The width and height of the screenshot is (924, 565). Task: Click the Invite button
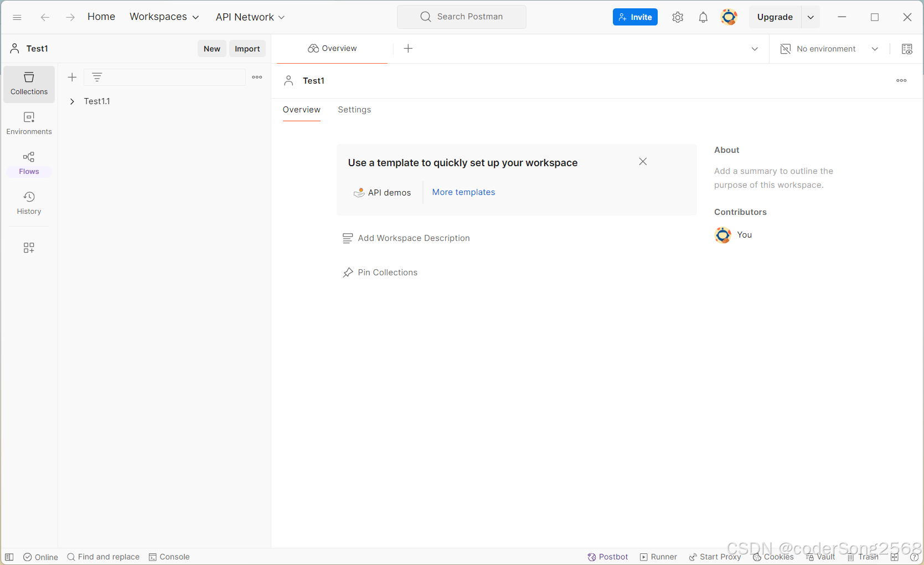click(635, 17)
